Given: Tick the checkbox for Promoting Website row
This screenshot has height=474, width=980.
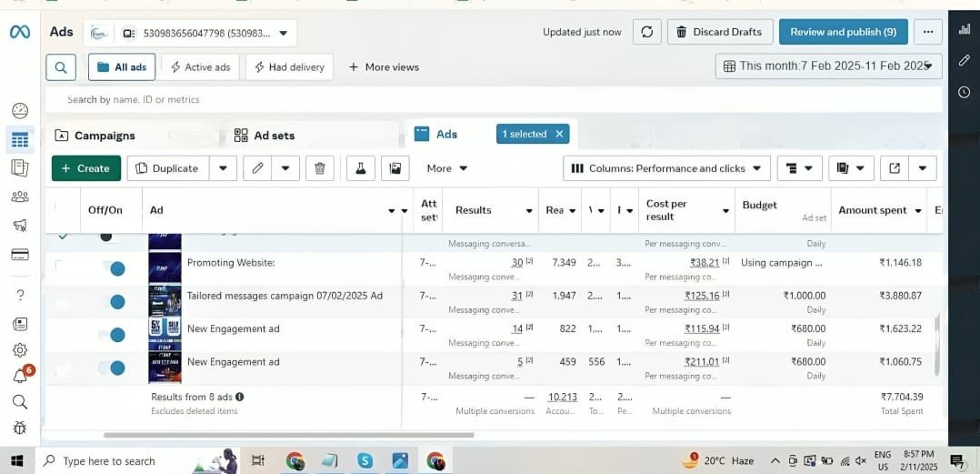Looking at the screenshot, I should tap(61, 266).
